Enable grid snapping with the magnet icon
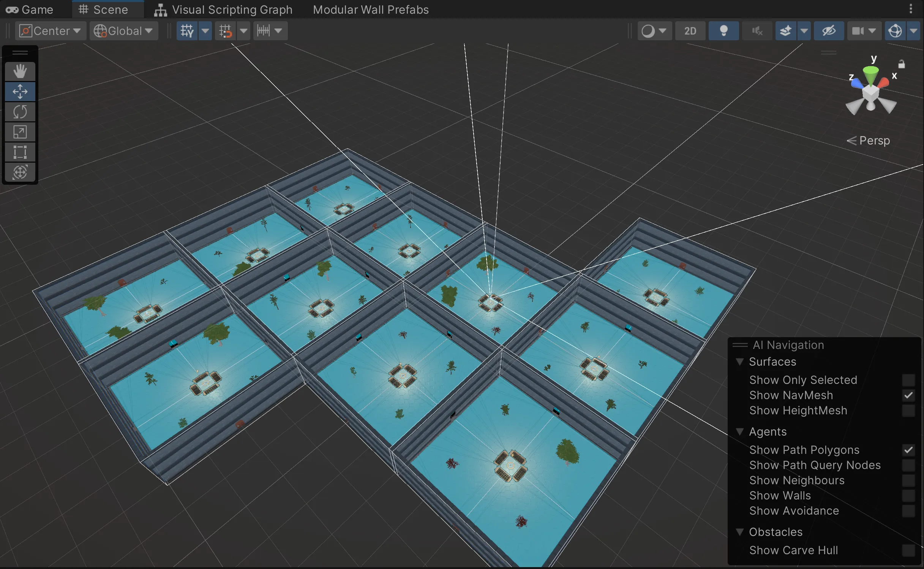Viewport: 924px width, 569px height. click(x=226, y=31)
